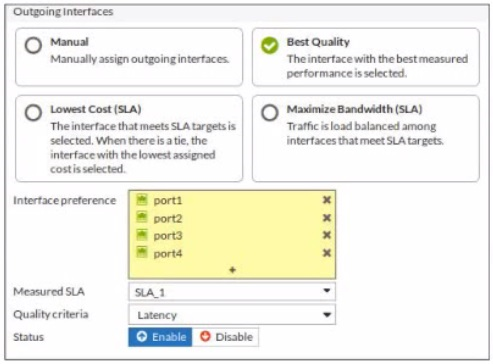This screenshot has width=493, height=364.
Task: Remove port1 using its X icon
Action: point(327,200)
